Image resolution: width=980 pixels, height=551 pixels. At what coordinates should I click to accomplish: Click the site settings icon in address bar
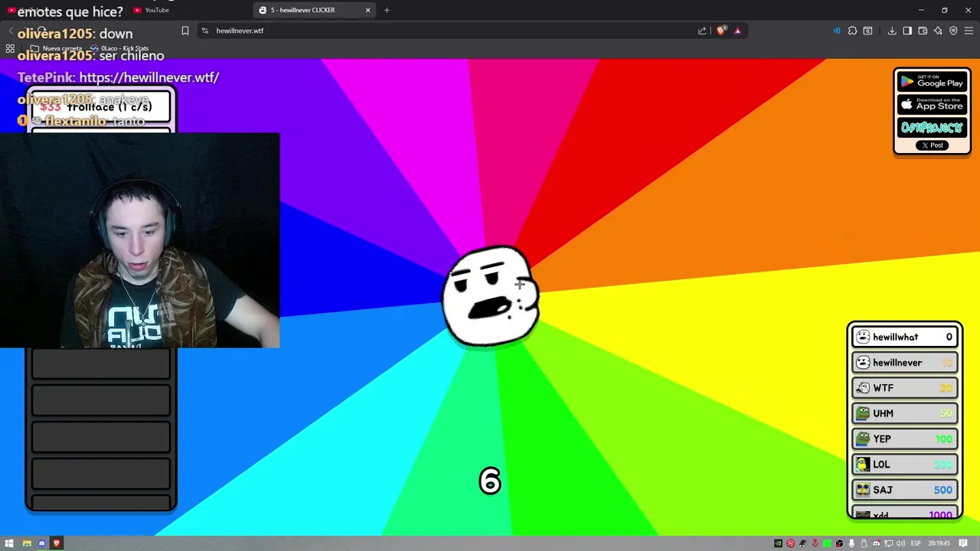click(x=205, y=31)
